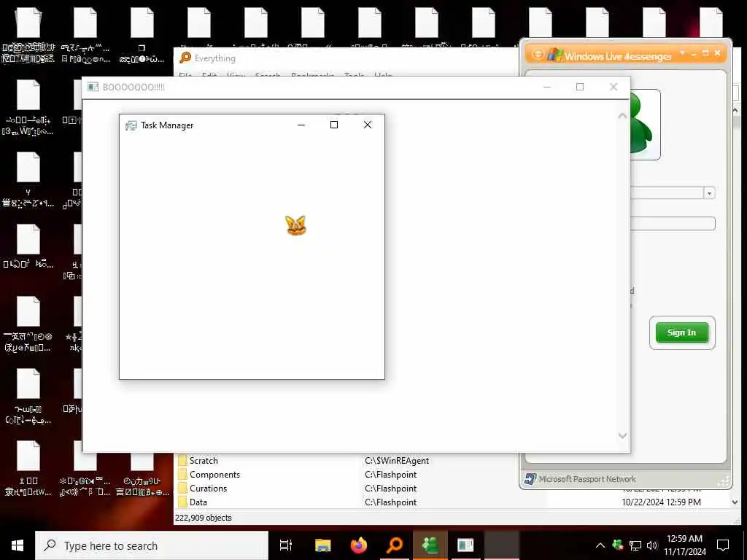747x560 pixels.
Task: Open the notification center icon
Action: coord(723,545)
